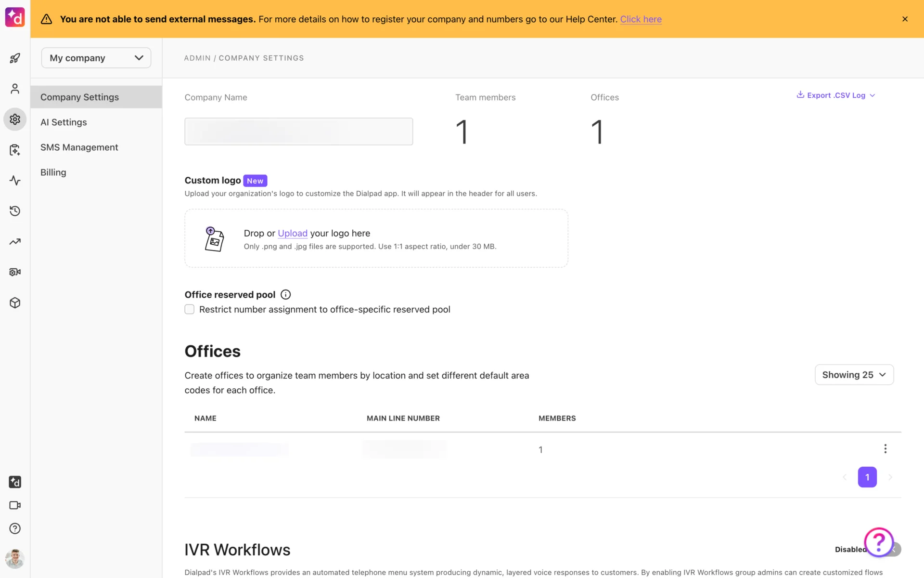This screenshot has height=578, width=924.
Task: Open the activity pulse icon in sidebar
Action: (15, 181)
